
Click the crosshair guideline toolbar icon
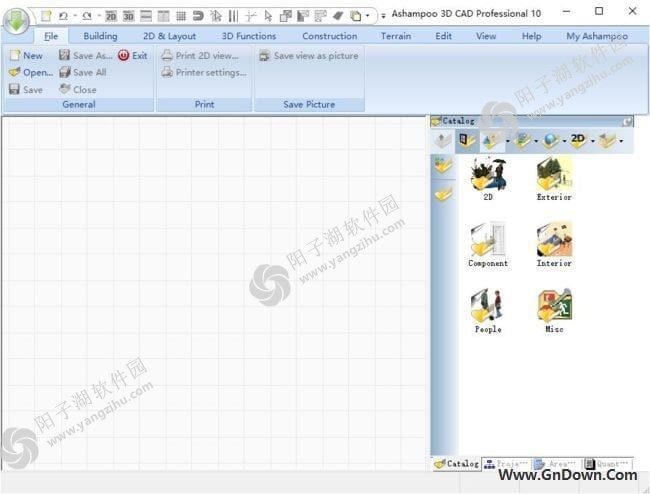(250, 16)
